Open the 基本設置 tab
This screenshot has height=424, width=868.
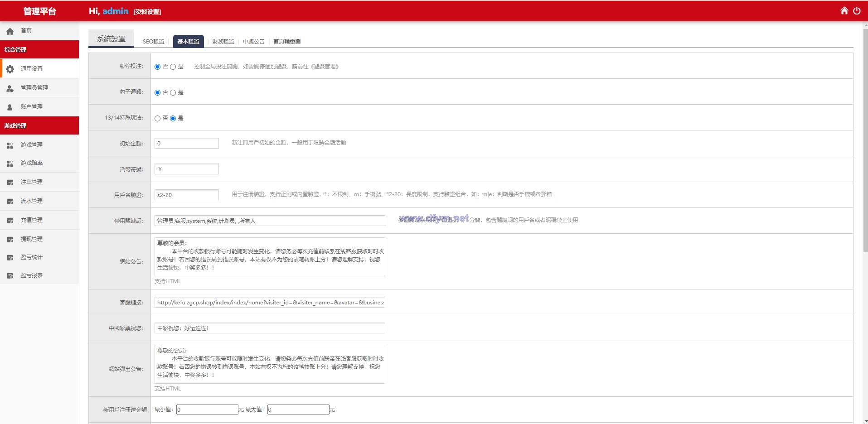tap(188, 41)
